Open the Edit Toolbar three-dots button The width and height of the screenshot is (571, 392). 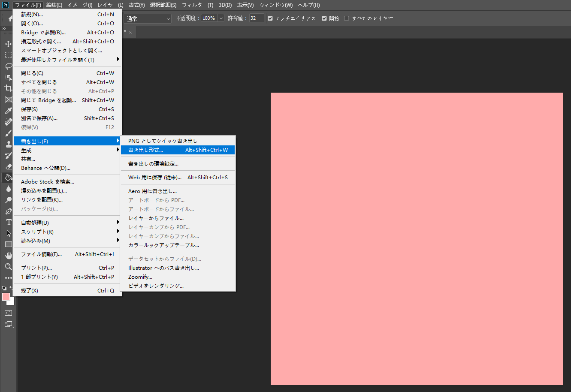(8, 278)
